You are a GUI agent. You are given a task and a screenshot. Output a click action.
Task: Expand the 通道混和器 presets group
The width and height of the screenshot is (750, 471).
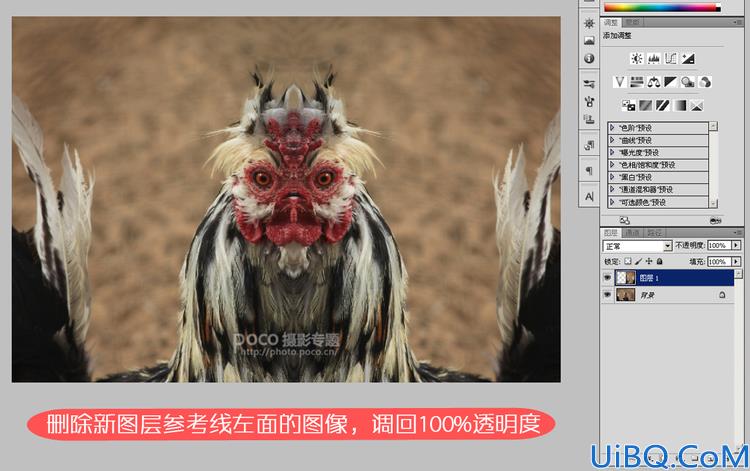[x=612, y=190]
